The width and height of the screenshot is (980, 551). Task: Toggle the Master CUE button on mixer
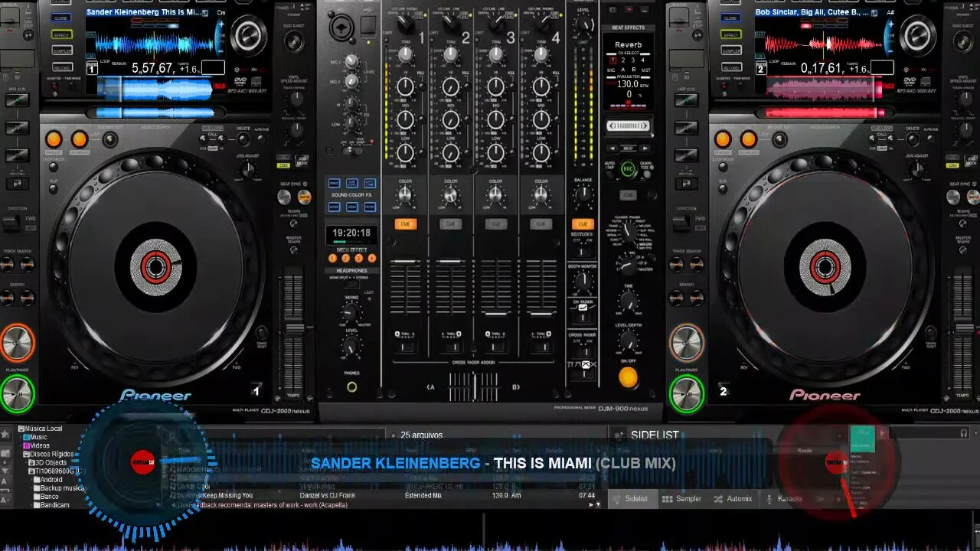pos(583,224)
